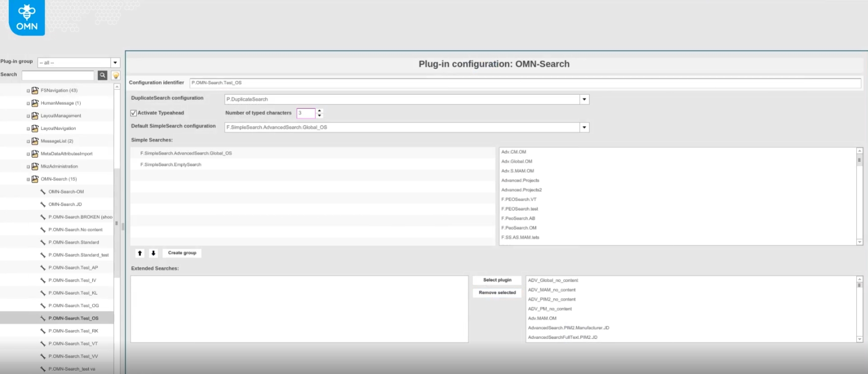Click wrench icon beside OMN-Search-OM

coord(43,192)
